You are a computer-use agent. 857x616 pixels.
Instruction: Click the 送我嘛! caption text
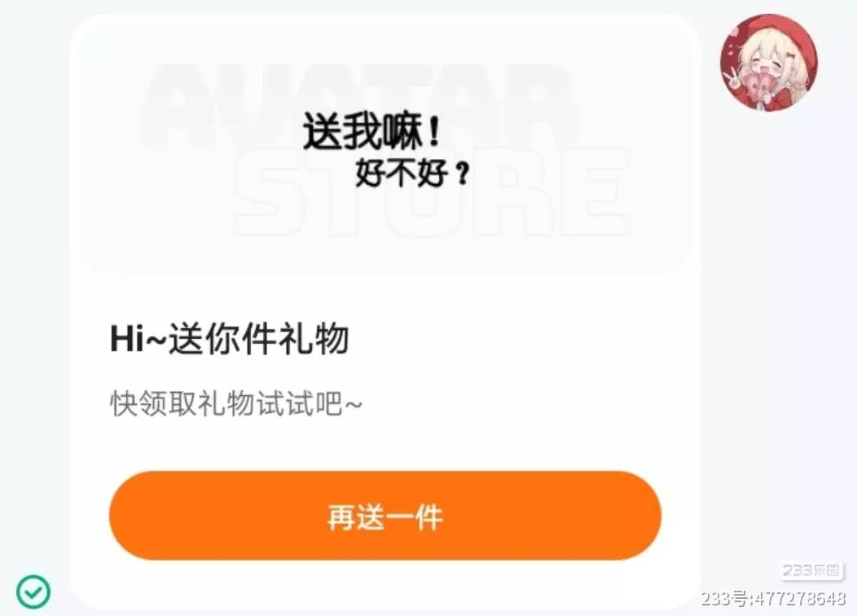(x=371, y=130)
